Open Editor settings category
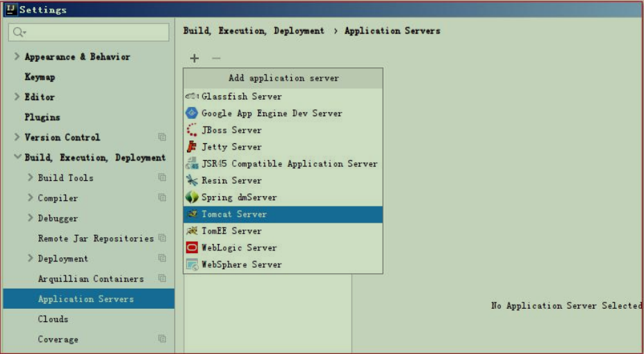Image resolution: width=644 pixels, height=354 pixels. (x=40, y=97)
